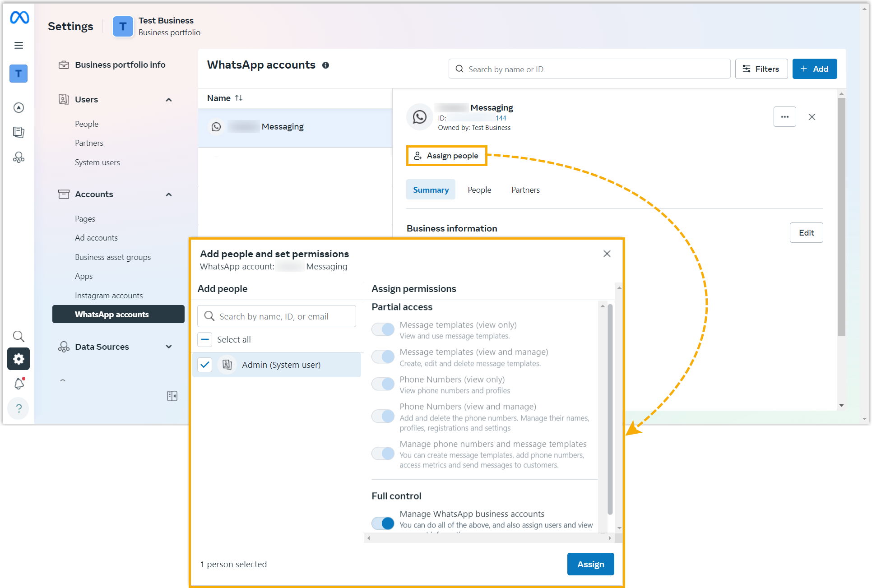
Task: Open Instagram accounts in sidebar
Action: [x=109, y=296]
